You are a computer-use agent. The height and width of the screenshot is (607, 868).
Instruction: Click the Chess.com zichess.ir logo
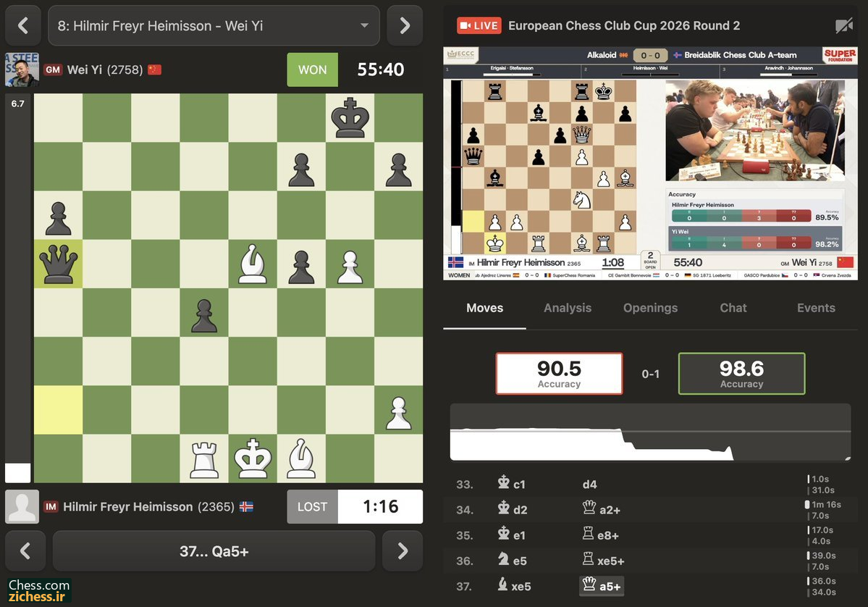pos(39,591)
